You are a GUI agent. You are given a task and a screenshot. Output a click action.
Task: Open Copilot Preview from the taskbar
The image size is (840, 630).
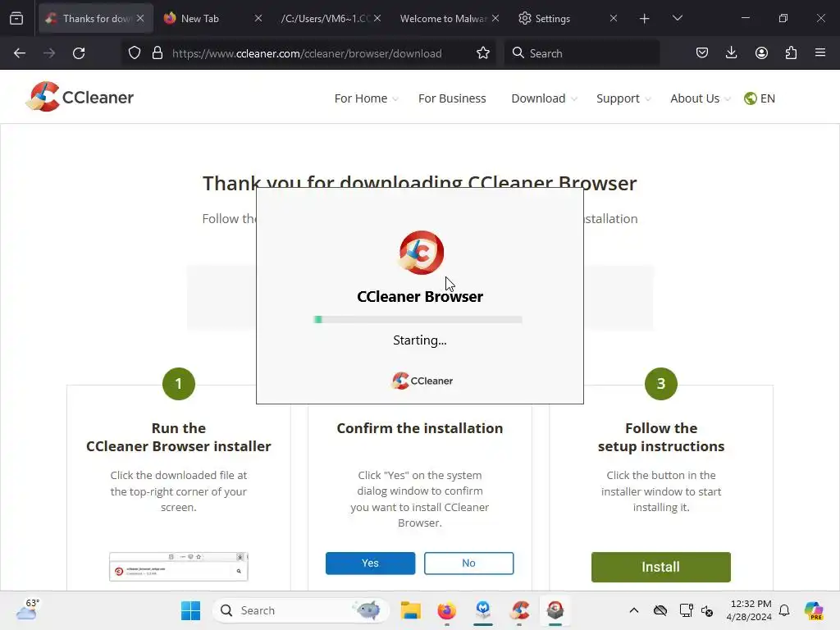814,610
